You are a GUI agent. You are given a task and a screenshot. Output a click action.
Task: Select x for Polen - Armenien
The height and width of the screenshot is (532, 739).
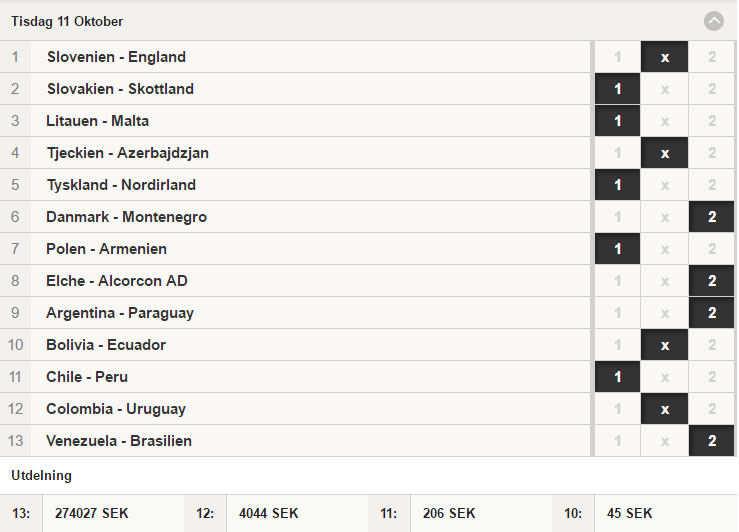click(665, 249)
